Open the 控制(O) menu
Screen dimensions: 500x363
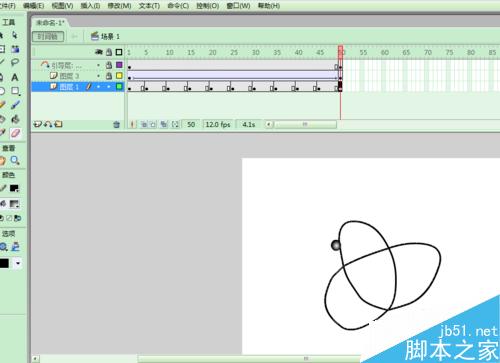[208, 6]
